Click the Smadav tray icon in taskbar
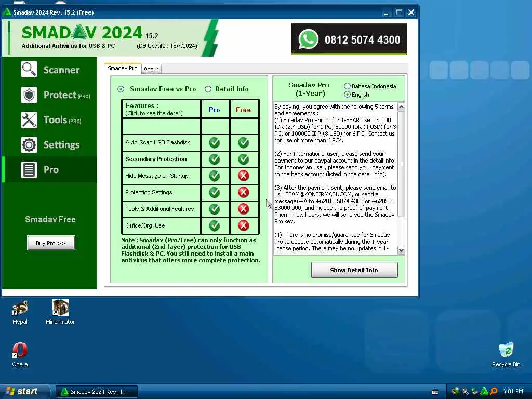The image size is (532, 399). tap(484, 391)
